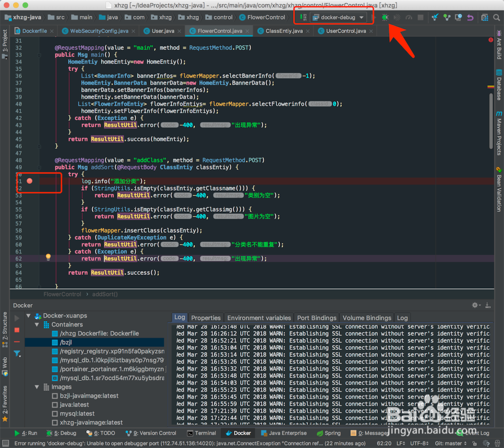
Task: Switch to Dockerfile editor tab
Action: pos(34,31)
